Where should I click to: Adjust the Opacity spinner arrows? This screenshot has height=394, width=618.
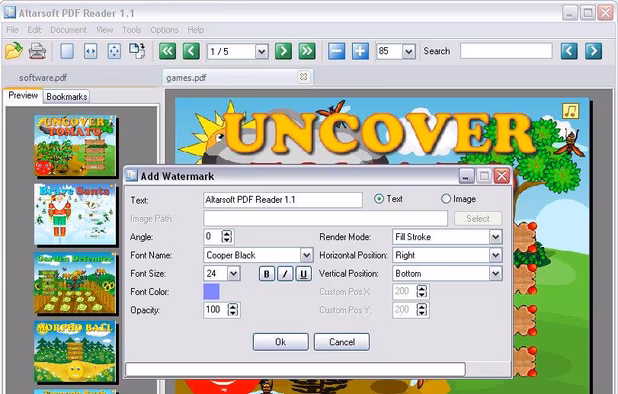[233, 310]
